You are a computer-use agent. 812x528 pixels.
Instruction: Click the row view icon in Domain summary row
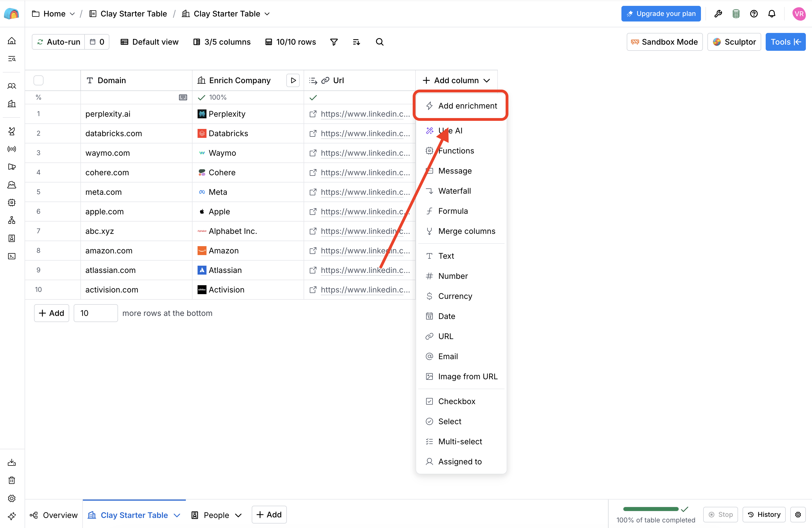[183, 98]
